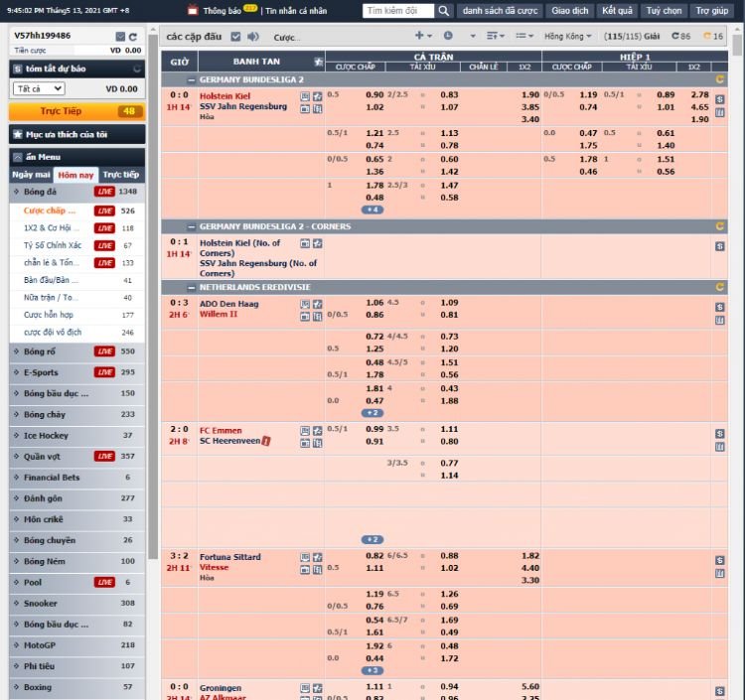745x700 pixels.
Task: Open the clock time filter icon
Action: tap(447, 37)
